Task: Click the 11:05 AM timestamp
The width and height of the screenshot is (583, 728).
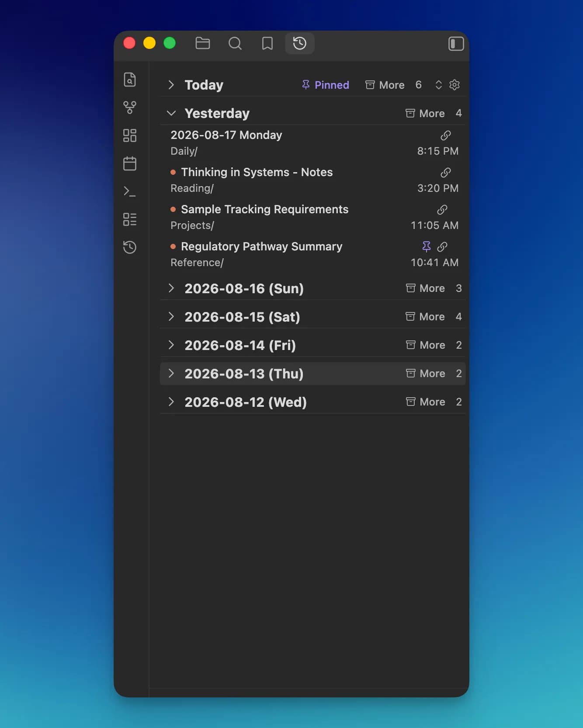Action: pyautogui.click(x=434, y=225)
